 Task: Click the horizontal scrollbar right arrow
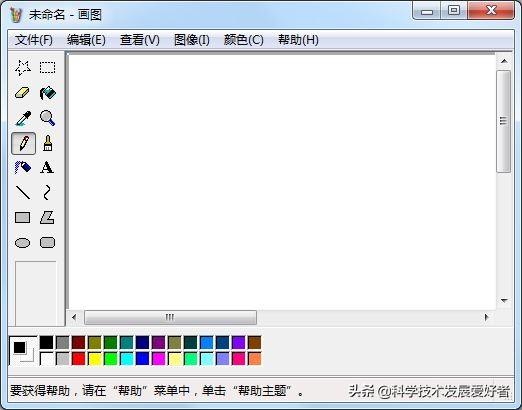[487, 317]
